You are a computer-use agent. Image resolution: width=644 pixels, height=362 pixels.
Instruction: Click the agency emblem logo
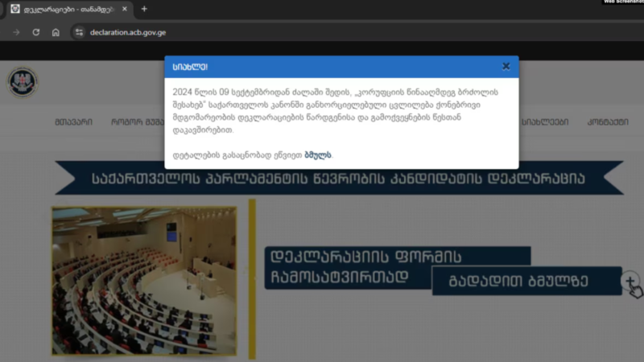coord(22,82)
